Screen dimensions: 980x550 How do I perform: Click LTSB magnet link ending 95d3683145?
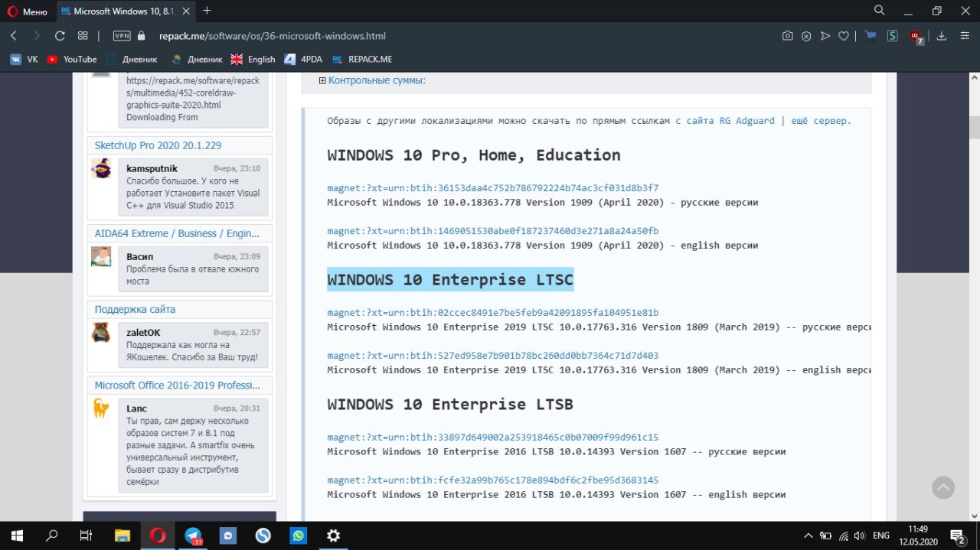coord(492,480)
